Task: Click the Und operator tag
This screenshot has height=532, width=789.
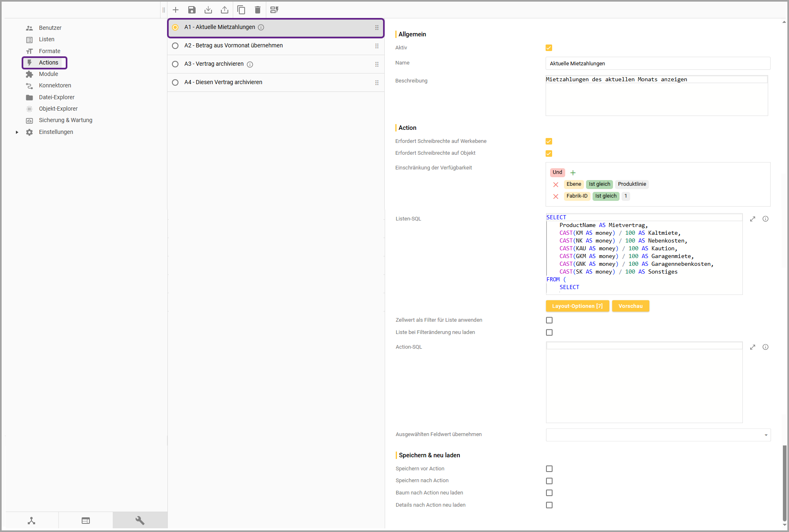Action: 557,172
